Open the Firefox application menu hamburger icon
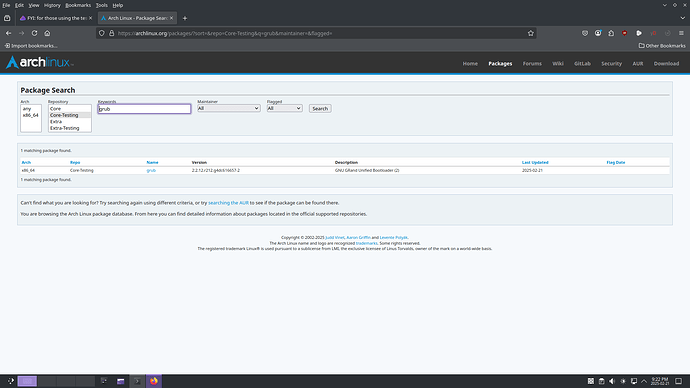The height and width of the screenshot is (388, 690). (x=681, y=33)
